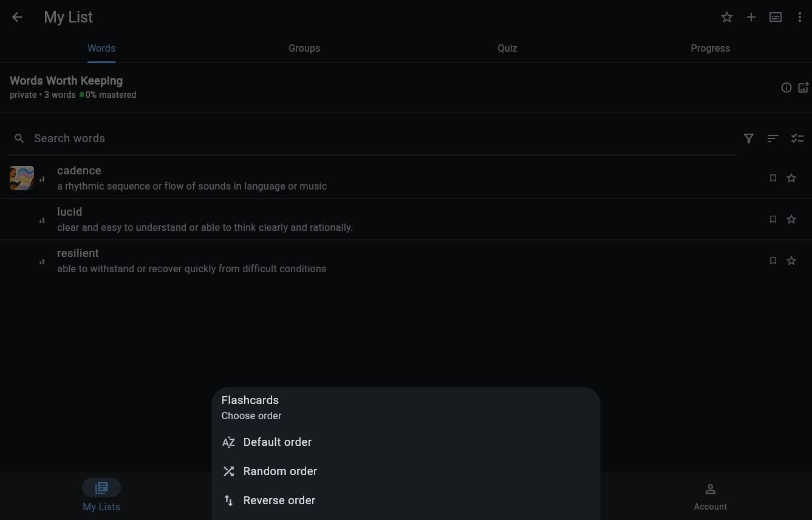
Task: Switch to the Words tab
Action: tap(101, 48)
